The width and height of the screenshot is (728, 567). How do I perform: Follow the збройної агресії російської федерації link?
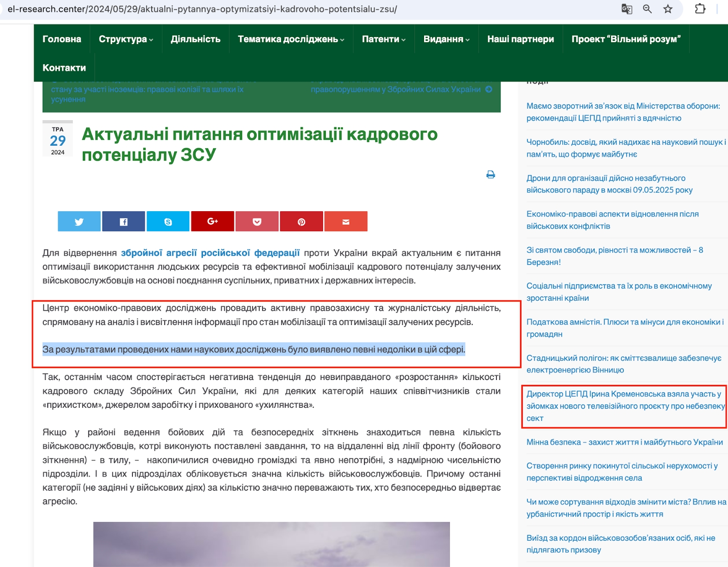click(x=210, y=253)
